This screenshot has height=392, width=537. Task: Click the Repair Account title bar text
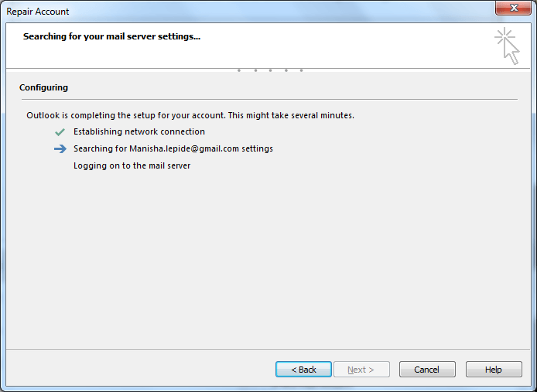pyautogui.click(x=38, y=12)
